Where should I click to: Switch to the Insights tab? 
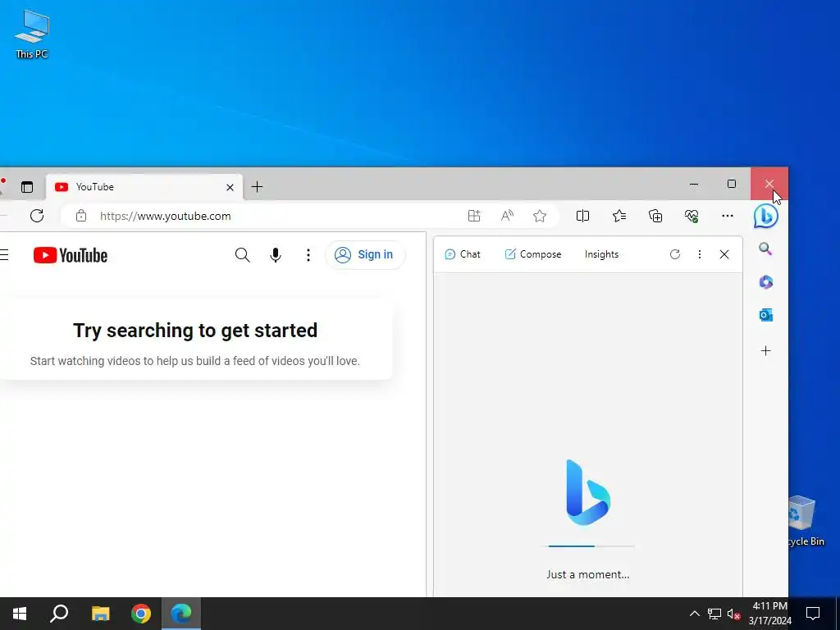(x=601, y=254)
